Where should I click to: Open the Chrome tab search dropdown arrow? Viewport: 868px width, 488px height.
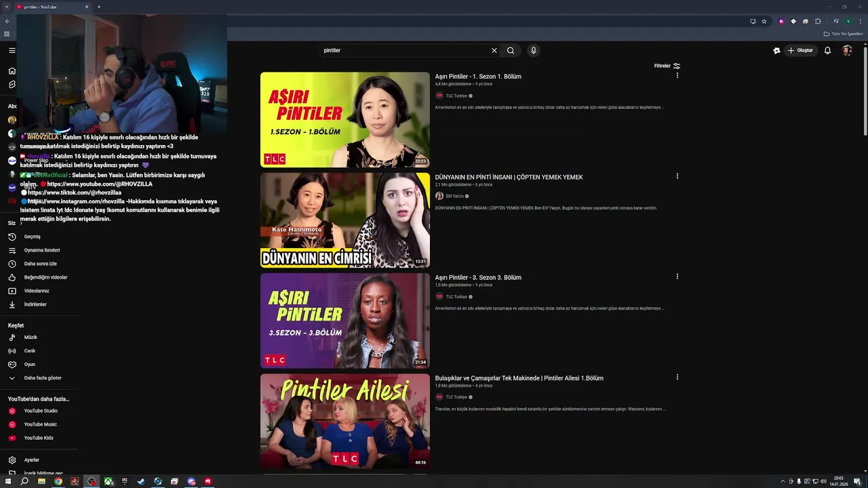7,7
